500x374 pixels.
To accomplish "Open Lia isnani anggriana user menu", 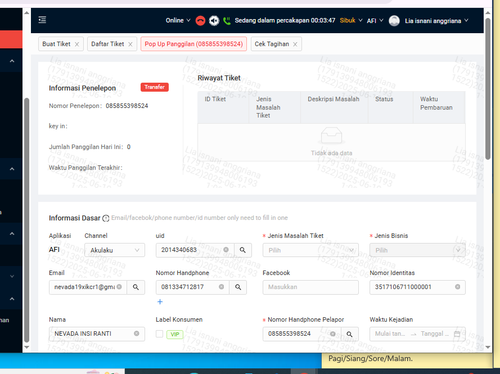I will click(x=436, y=21).
